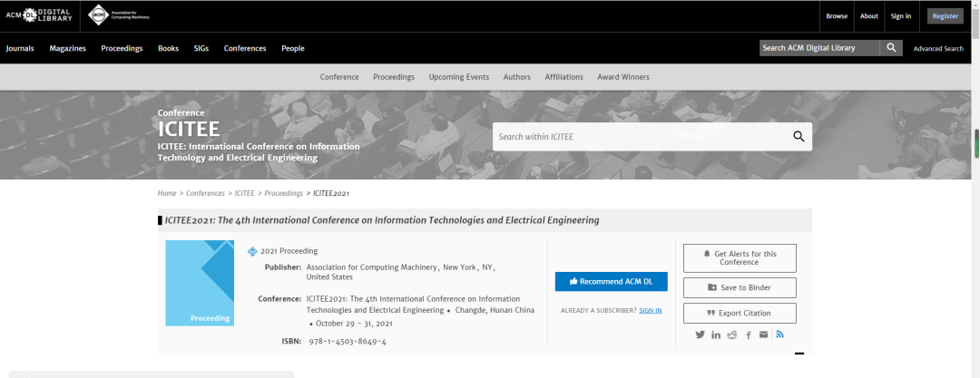Share the proceeding on Reddit
This screenshot has width=980, height=378.
[732, 334]
